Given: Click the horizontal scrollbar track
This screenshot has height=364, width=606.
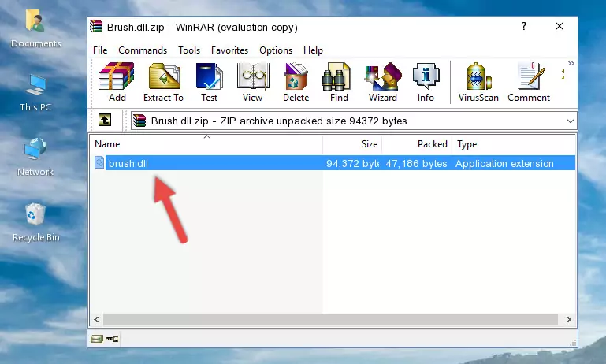Looking at the screenshot, I should click(x=330, y=320).
